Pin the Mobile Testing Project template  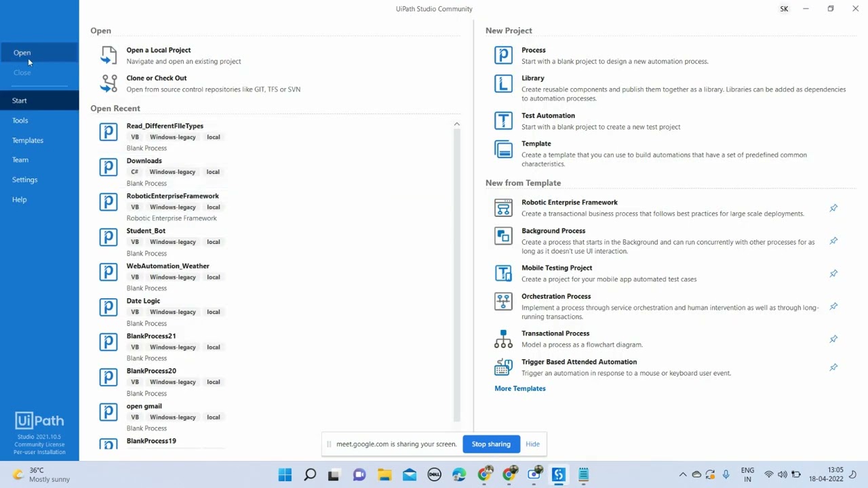(x=833, y=273)
